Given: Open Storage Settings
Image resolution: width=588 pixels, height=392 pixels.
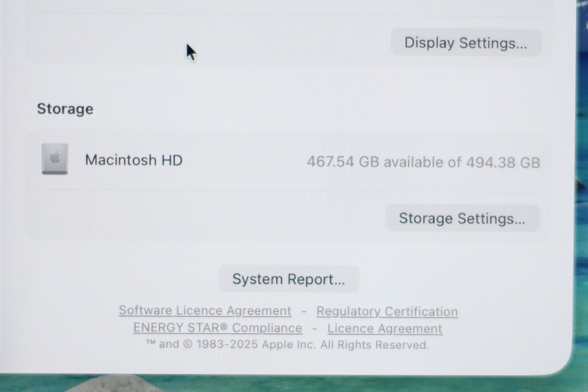Looking at the screenshot, I should pos(462,218).
